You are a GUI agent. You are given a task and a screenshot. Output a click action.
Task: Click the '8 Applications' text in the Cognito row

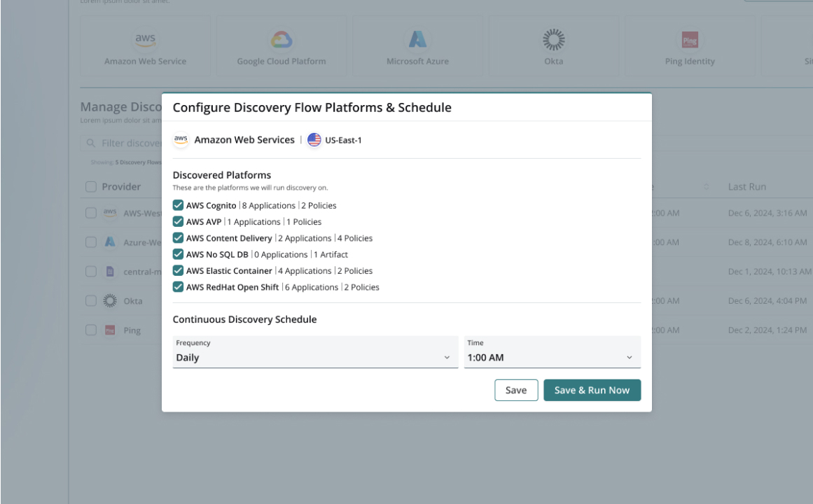(x=269, y=205)
